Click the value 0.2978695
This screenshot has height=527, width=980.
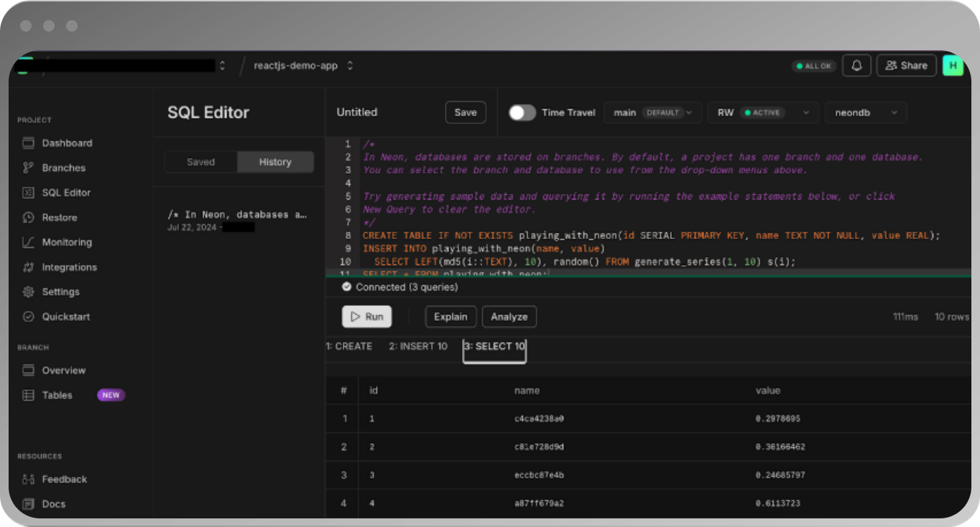[778, 419]
